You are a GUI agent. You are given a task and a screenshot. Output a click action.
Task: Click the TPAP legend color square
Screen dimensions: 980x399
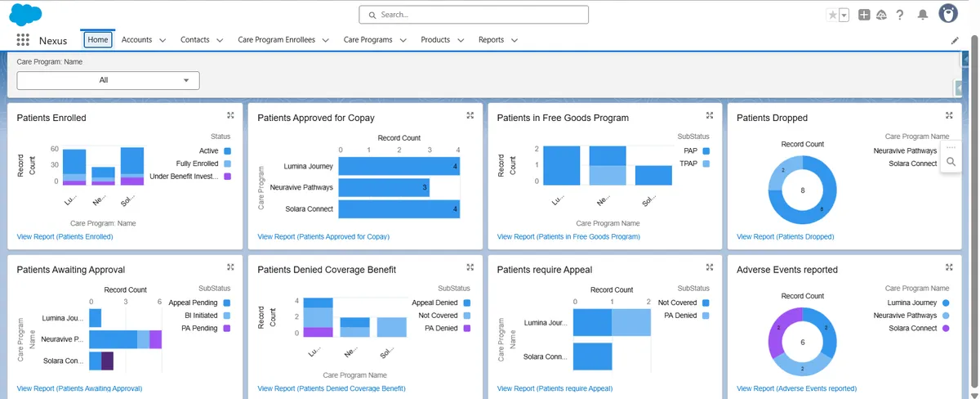click(x=706, y=164)
